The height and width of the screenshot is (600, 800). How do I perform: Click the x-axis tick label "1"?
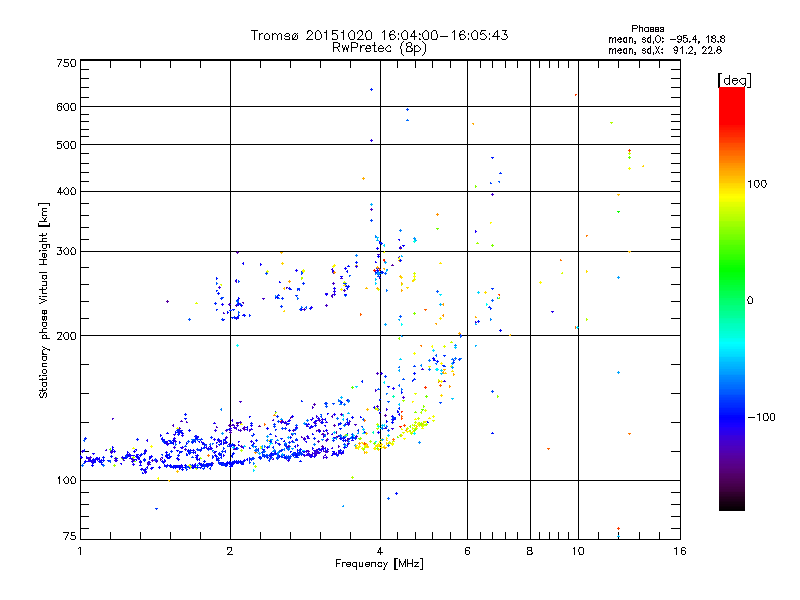(80, 551)
